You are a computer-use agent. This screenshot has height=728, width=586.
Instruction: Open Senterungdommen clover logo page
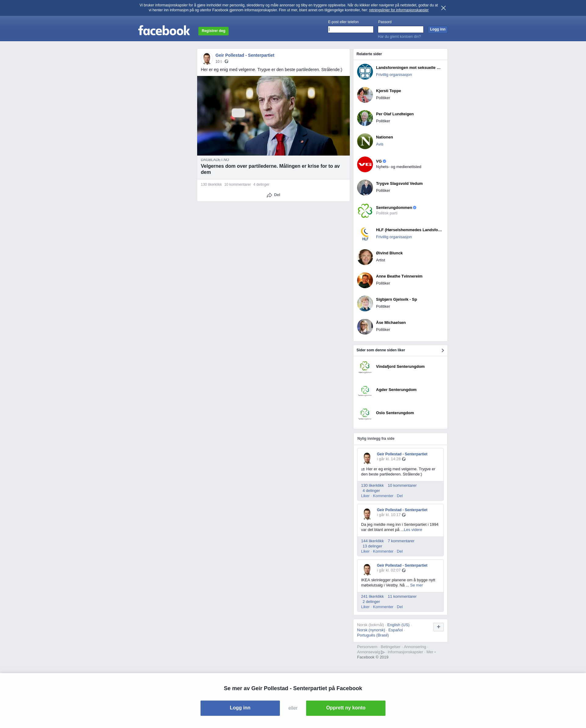coord(365,211)
